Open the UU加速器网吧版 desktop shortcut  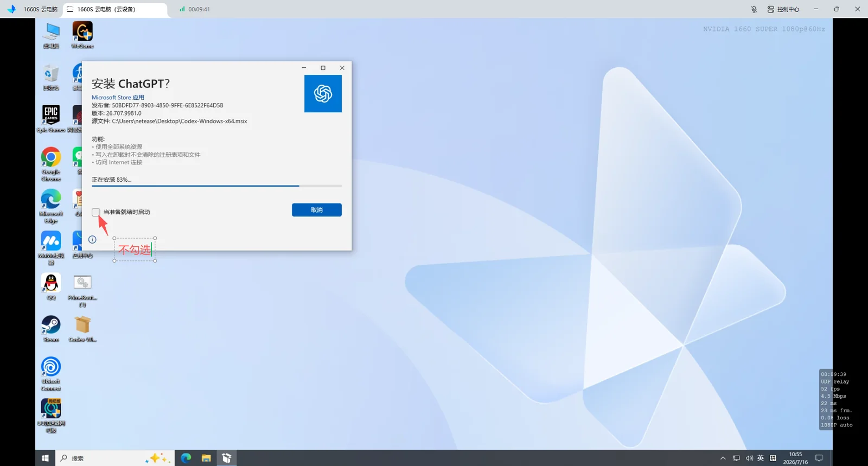click(x=51, y=416)
